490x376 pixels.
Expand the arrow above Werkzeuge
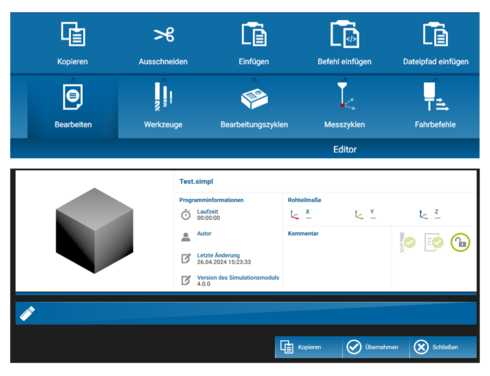(164, 79)
